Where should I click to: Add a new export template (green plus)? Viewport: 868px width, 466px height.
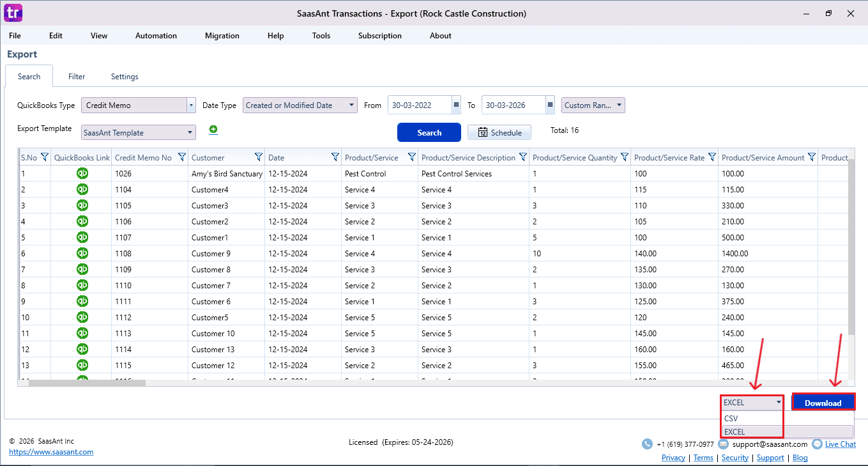click(x=213, y=130)
